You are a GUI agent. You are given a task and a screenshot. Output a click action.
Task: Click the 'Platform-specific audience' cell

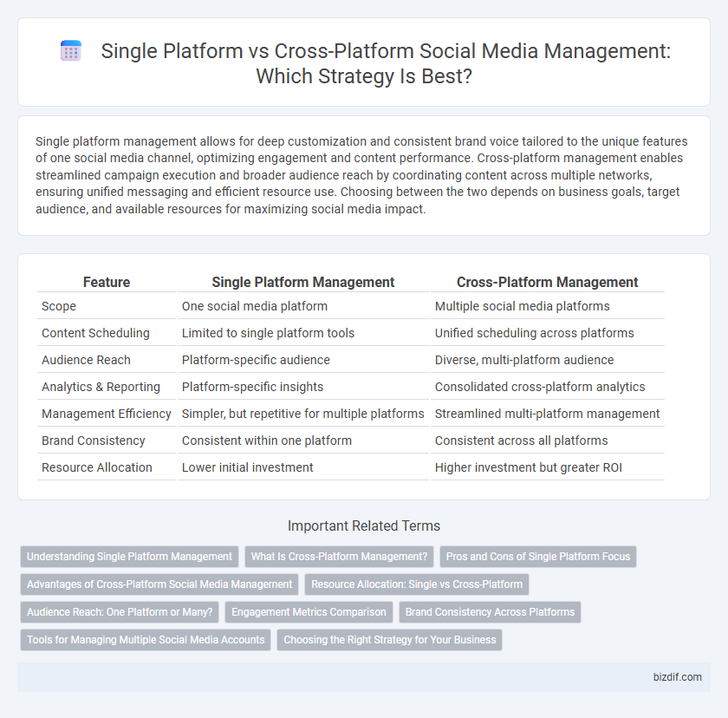click(x=256, y=360)
